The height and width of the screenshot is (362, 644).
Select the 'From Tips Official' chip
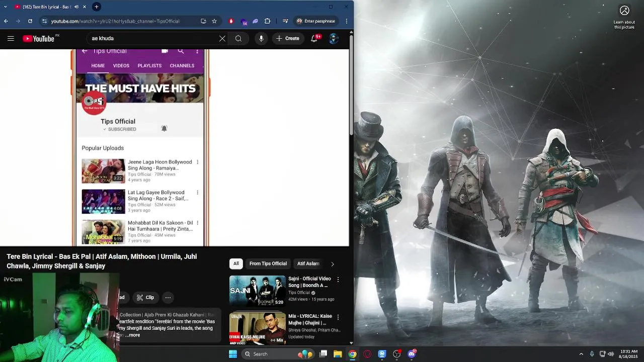tap(268, 263)
